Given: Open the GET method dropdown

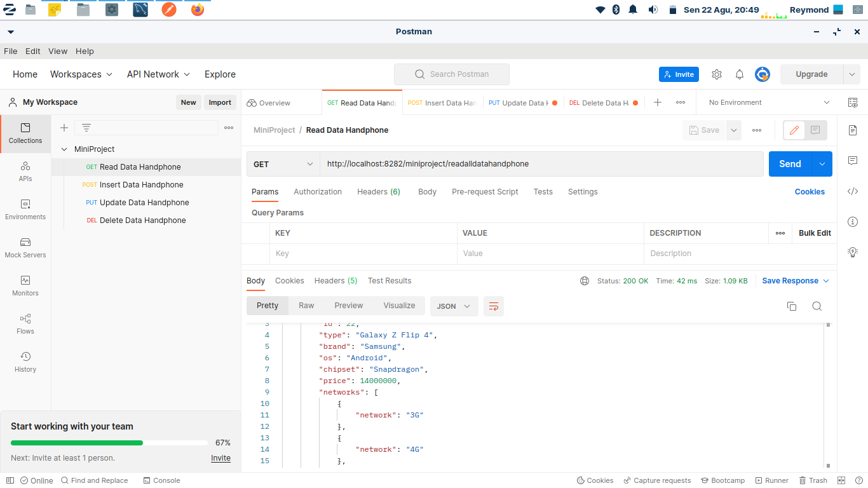Looking at the screenshot, I should click(x=283, y=163).
